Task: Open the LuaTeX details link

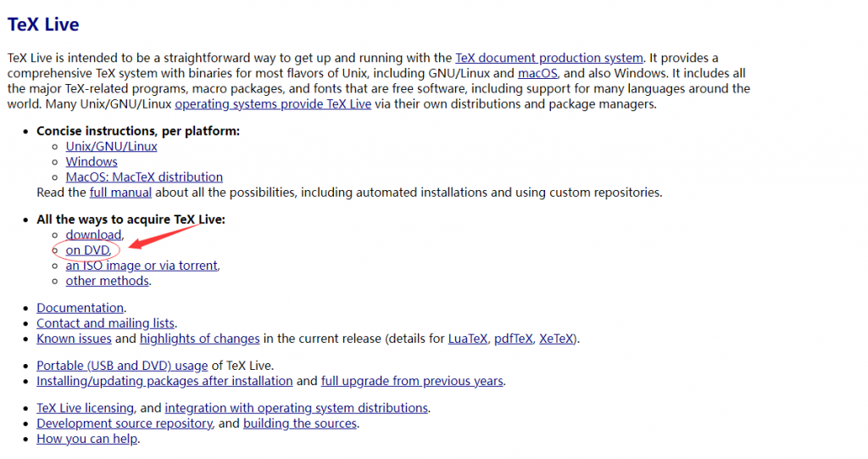Action: (x=468, y=339)
